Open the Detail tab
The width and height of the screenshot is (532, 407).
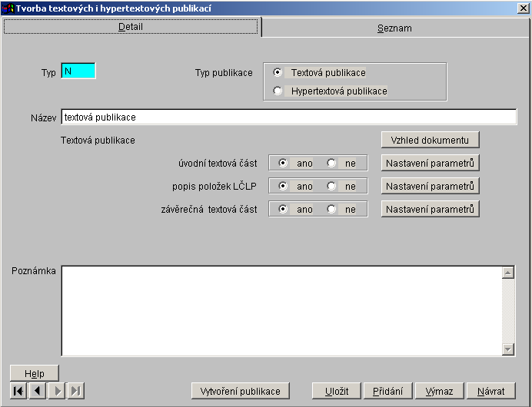click(x=131, y=27)
